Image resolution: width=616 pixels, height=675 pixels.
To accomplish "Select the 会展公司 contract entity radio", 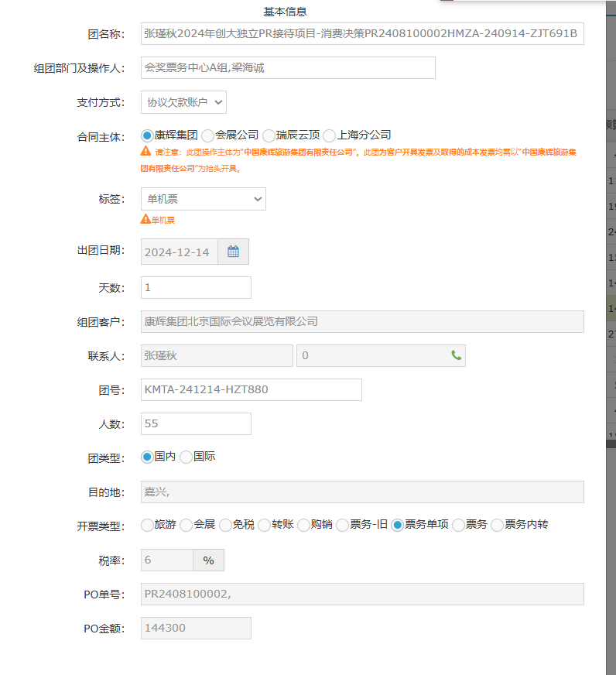I will coord(207,135).
